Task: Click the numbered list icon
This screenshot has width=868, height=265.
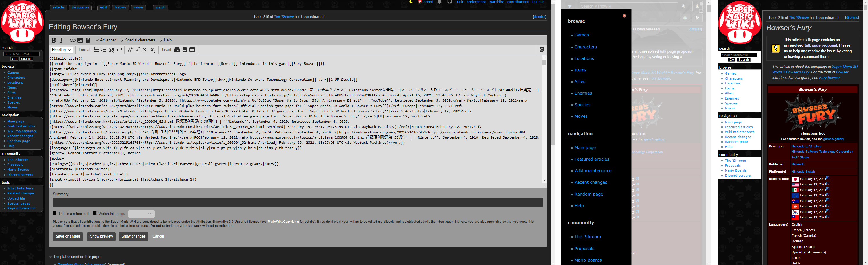Action: click(104, 50)
